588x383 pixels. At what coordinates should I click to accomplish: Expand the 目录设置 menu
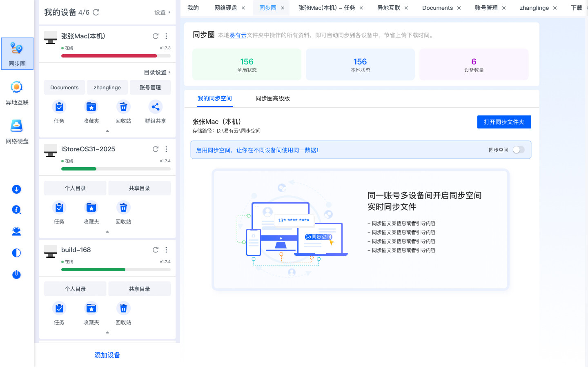click(x=157, y=72)
